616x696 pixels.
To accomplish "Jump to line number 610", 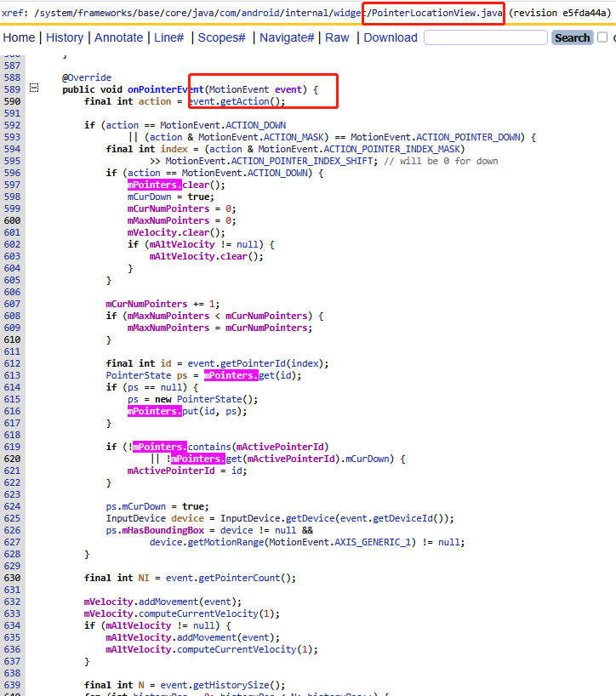I will 12,339.
